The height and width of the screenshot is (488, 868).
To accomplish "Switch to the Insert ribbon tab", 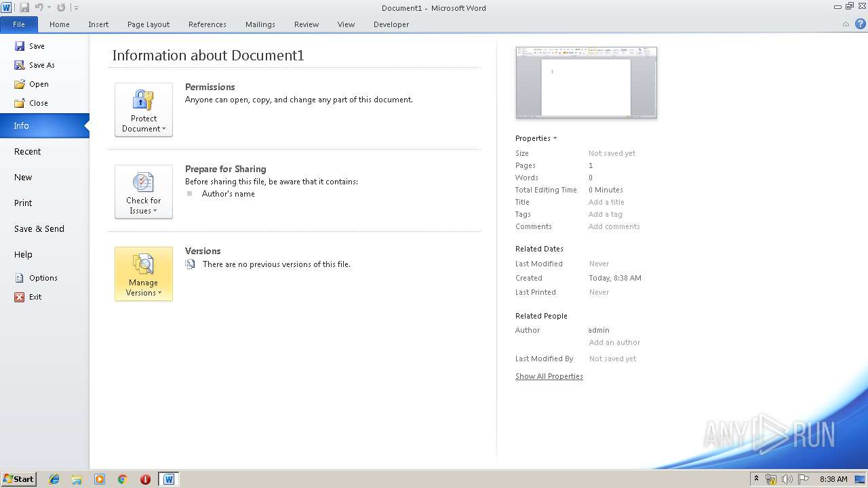I will 98,24.
